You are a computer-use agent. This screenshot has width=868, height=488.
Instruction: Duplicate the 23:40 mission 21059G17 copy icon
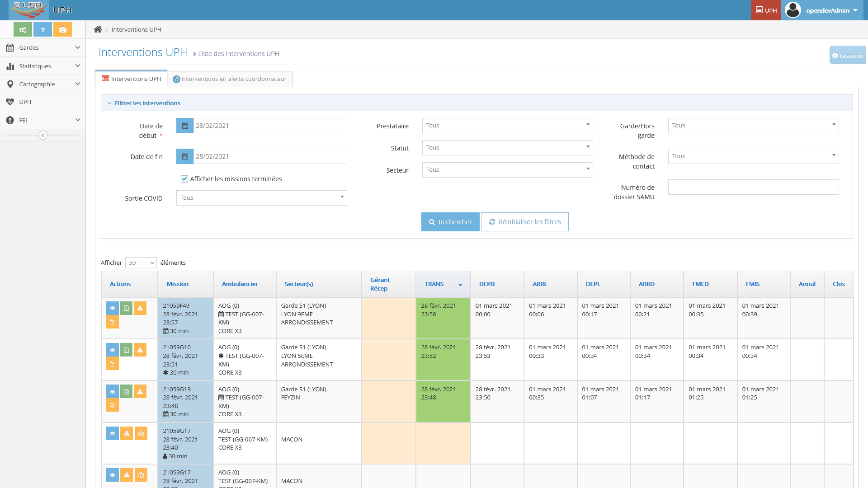click(x=141, y=433)
